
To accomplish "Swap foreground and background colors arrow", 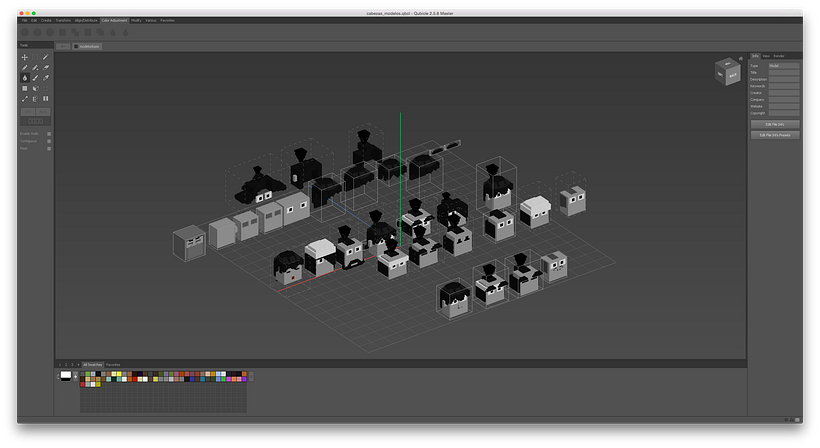I will click(58, 376).
